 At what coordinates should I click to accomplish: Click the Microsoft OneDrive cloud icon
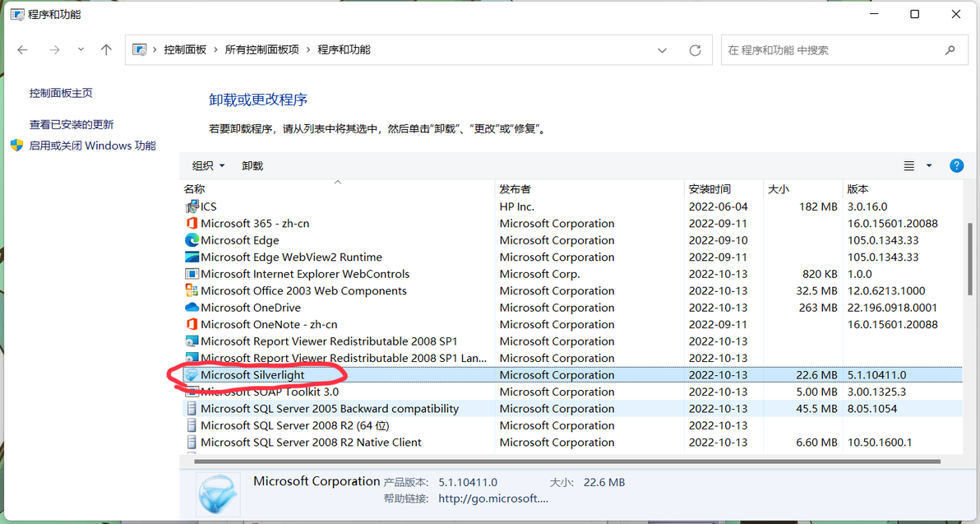coord(192,308)
